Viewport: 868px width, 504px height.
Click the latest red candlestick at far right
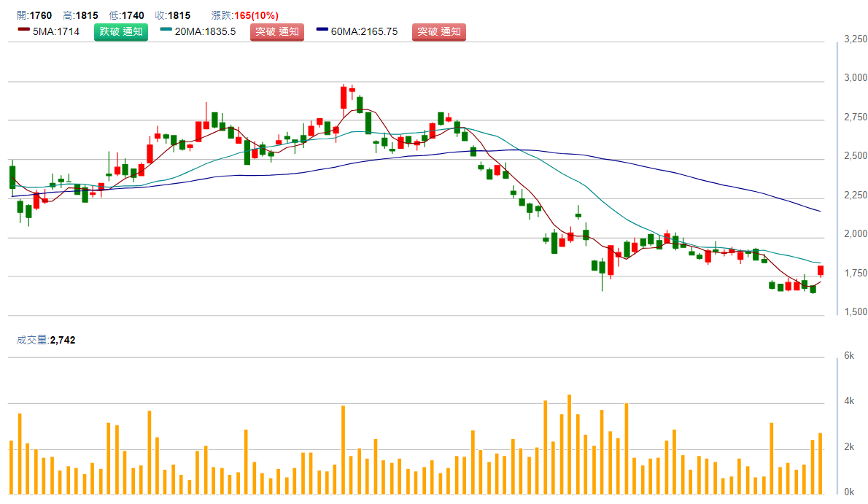coord(821,271)
